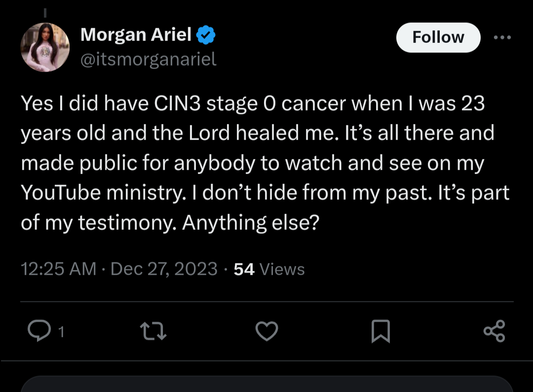Click the blue verified badge
Screen dimensions: 533x392
[205, 36]
